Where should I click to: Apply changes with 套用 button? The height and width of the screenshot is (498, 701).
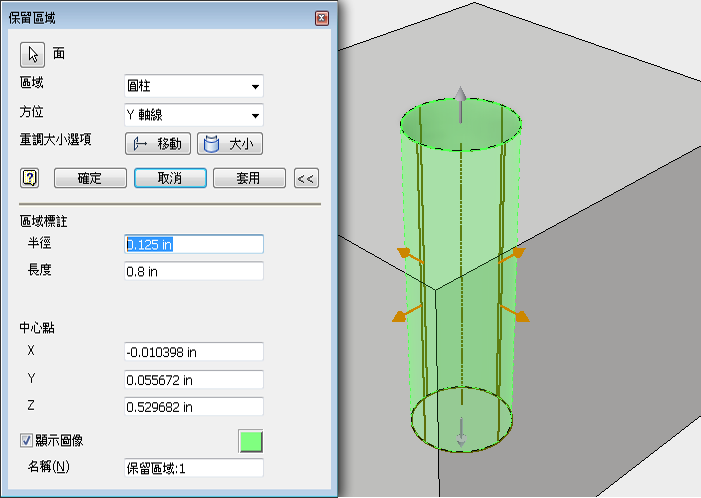click(x=249, y=178)
